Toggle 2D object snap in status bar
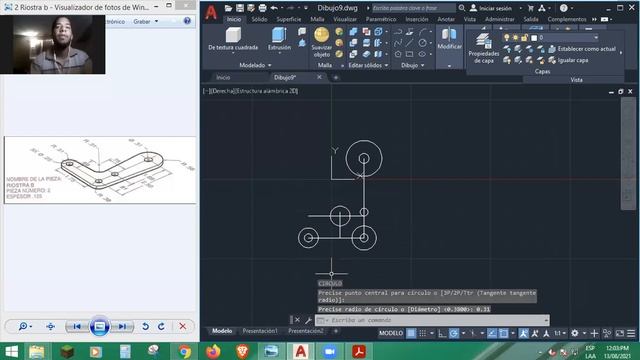 point(504,333)
